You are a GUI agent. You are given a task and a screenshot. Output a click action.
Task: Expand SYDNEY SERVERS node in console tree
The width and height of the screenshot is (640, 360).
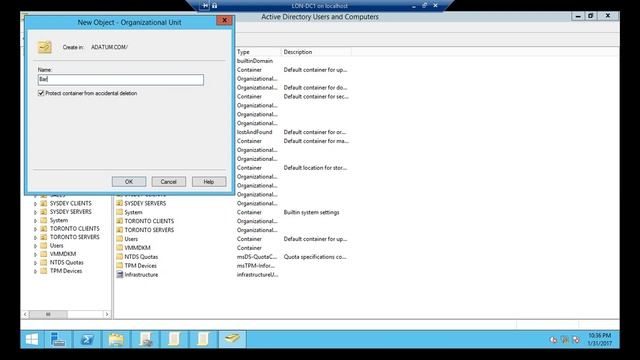click(35, 212)
